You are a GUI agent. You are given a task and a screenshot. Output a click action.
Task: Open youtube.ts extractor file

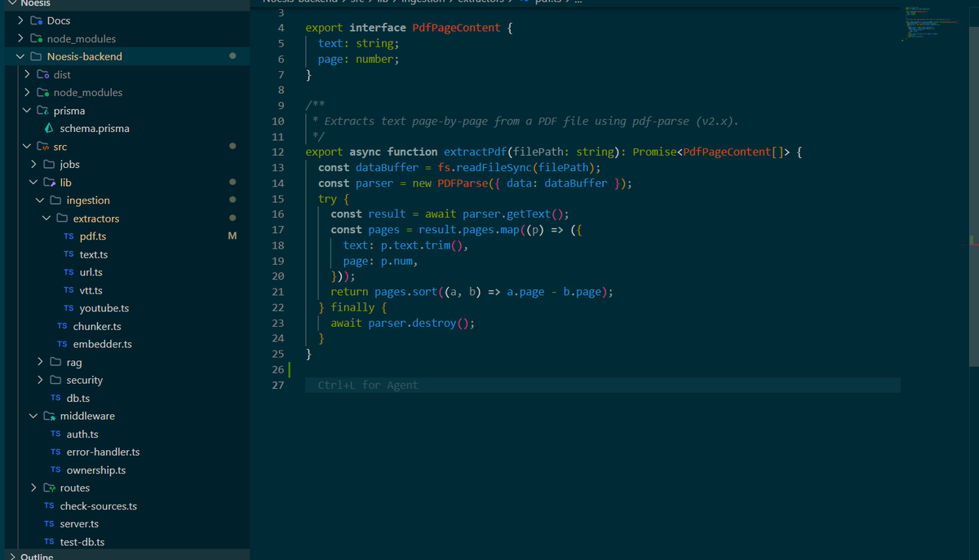pos(104,308)
